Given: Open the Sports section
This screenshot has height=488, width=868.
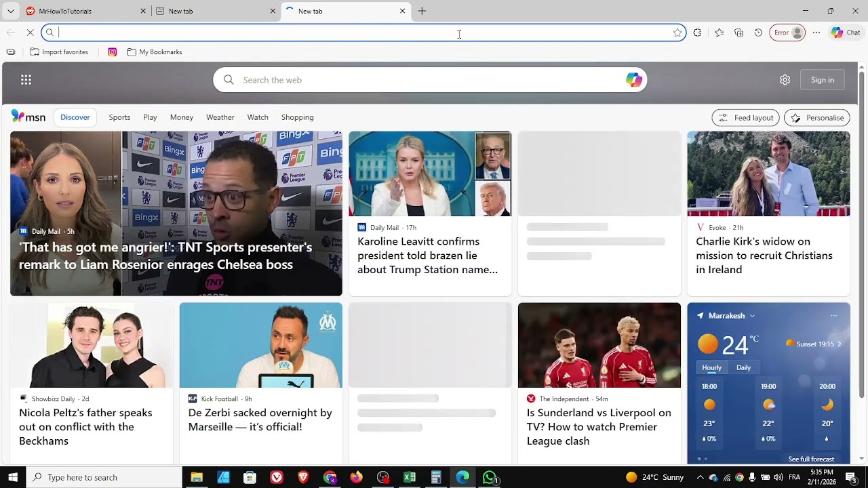Looking at the screenshot, I should [119, 117].
